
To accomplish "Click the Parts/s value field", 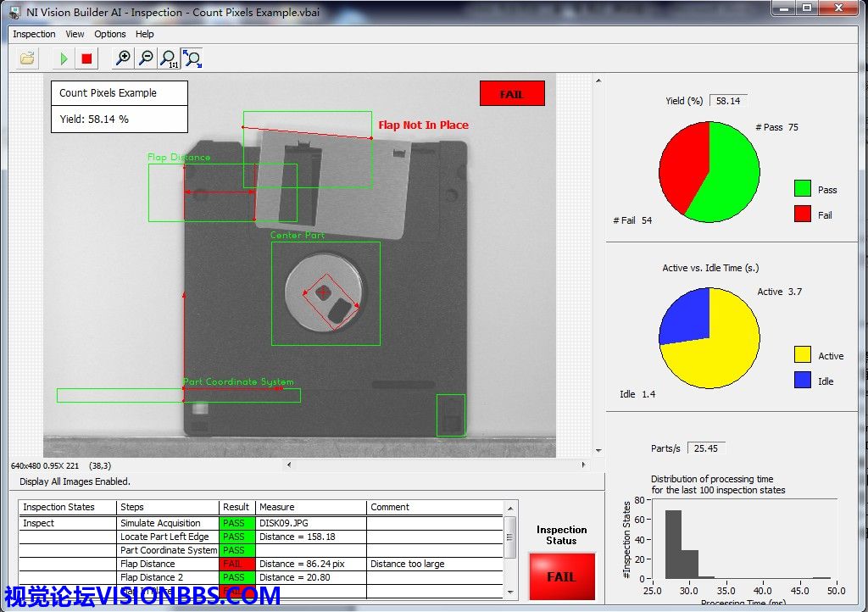I will (x=706, y=448).
